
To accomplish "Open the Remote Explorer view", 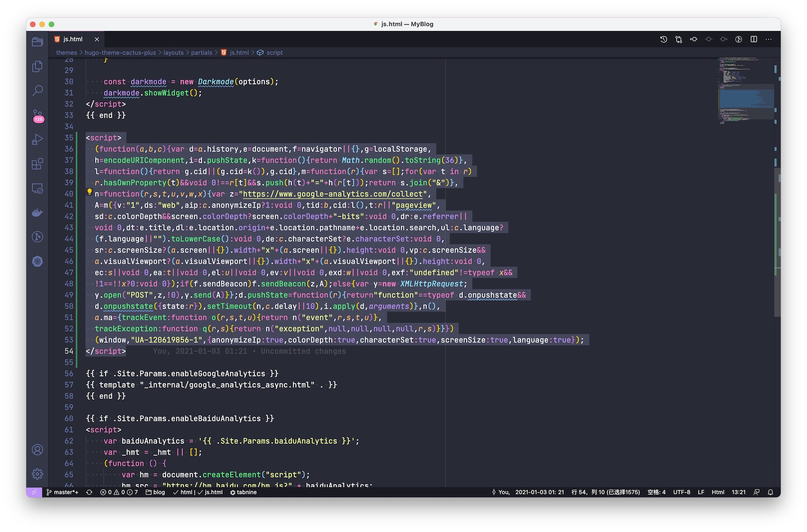I will point(37,189).
